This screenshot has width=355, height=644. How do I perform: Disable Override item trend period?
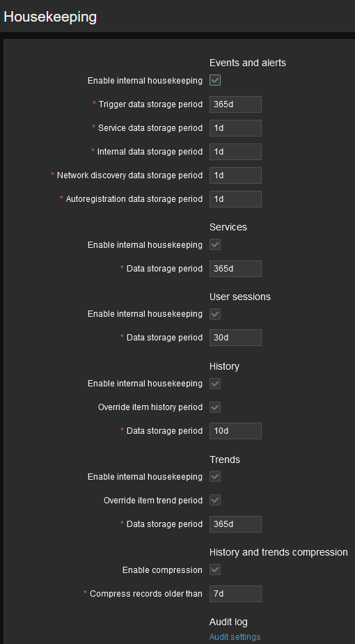pyautogui.click(x=215, y=501)
